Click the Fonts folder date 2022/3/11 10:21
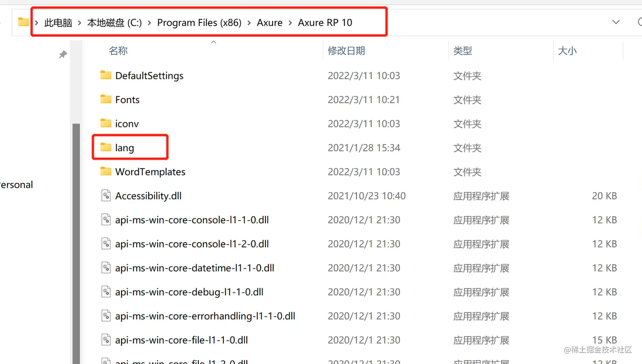Screen dimensions: 642x364 pyautogui.click(x=364, y=100)
